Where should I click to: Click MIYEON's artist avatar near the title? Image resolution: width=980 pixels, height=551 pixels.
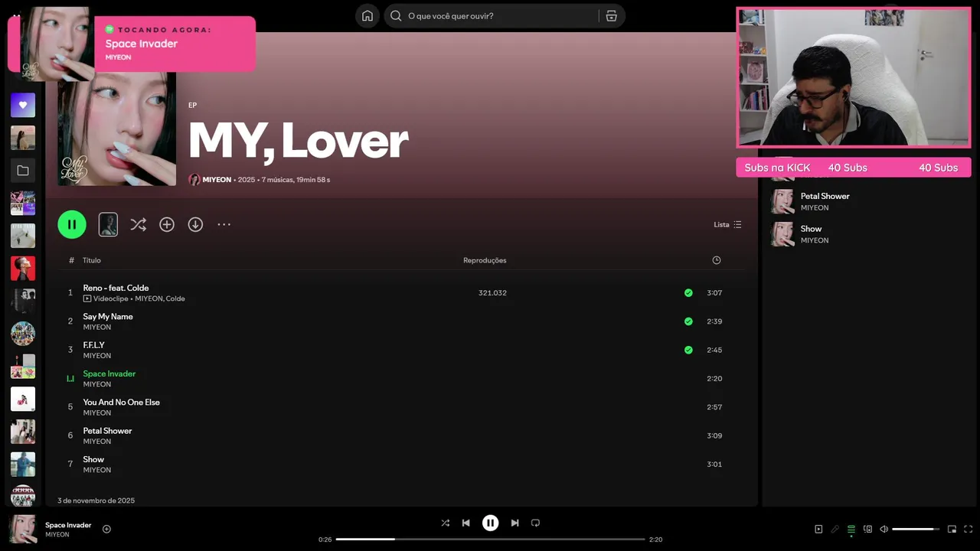pos(194,180)
